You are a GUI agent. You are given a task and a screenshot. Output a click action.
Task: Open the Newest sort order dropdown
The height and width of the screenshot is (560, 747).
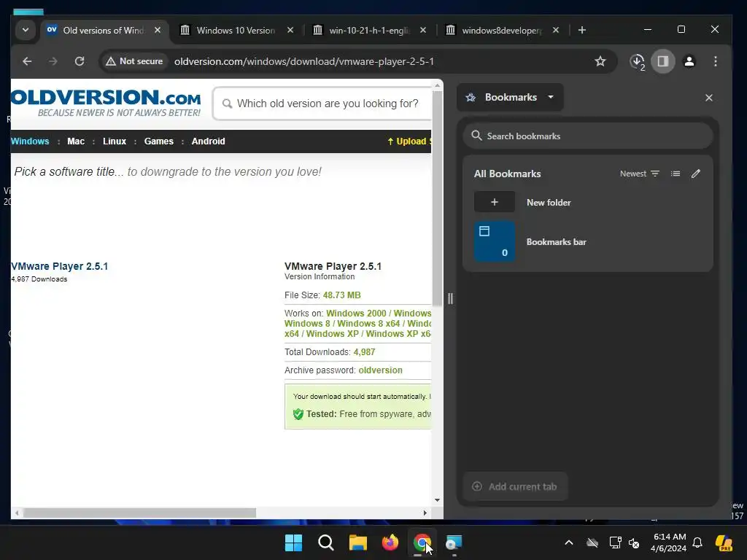[x=639, y=174]
